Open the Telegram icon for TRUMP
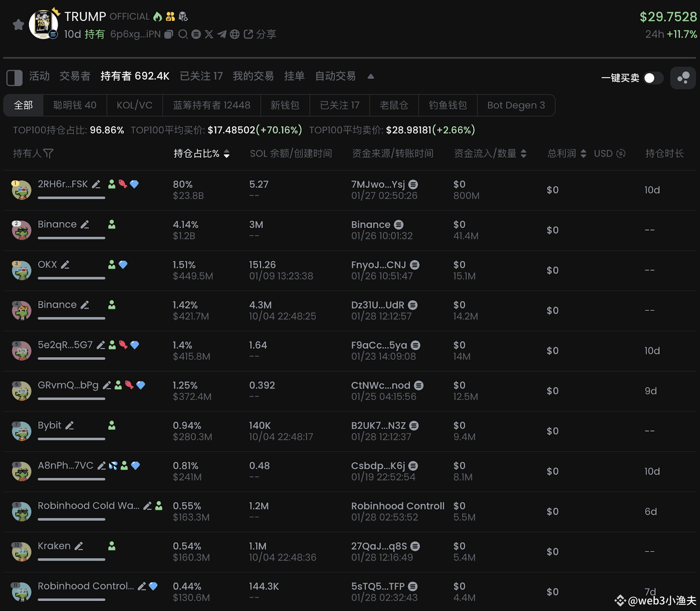The height and width of the screenshot is (611, 700). pos(222,34)
